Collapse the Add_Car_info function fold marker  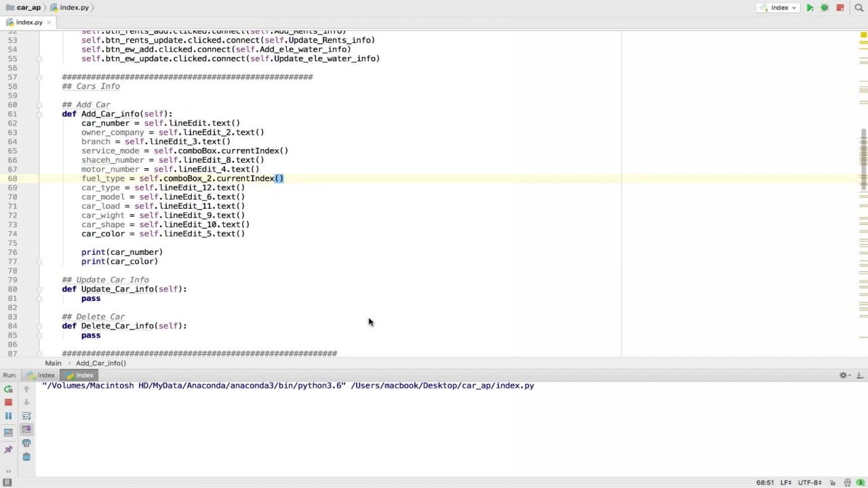[39, 114]
